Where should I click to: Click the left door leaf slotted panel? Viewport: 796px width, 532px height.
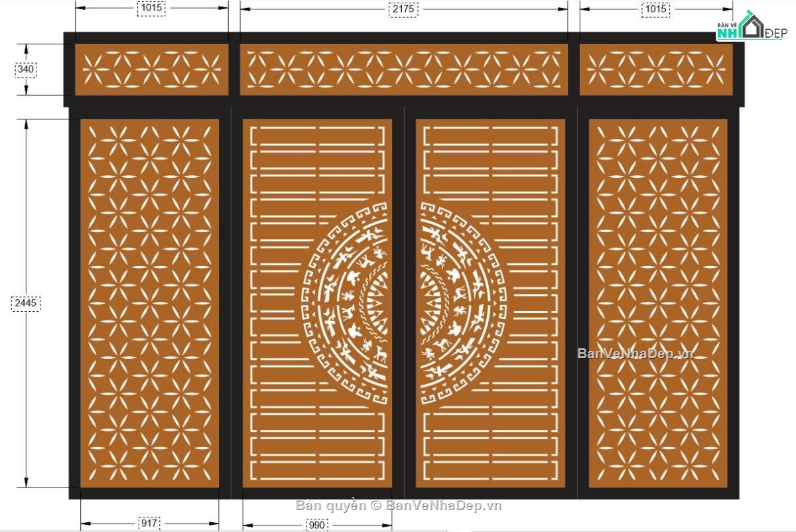[317, 303]
